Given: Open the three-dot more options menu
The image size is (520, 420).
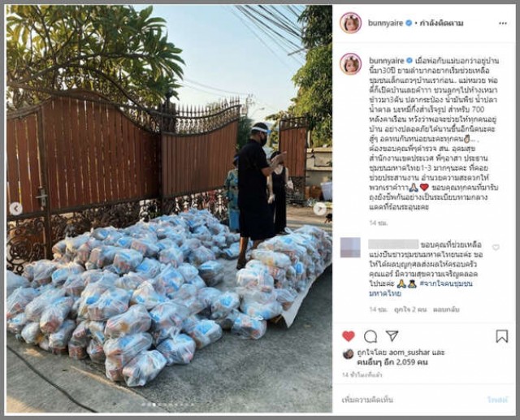Looking at the screenshot, I should pyautogui.click(x=503, y=24).
